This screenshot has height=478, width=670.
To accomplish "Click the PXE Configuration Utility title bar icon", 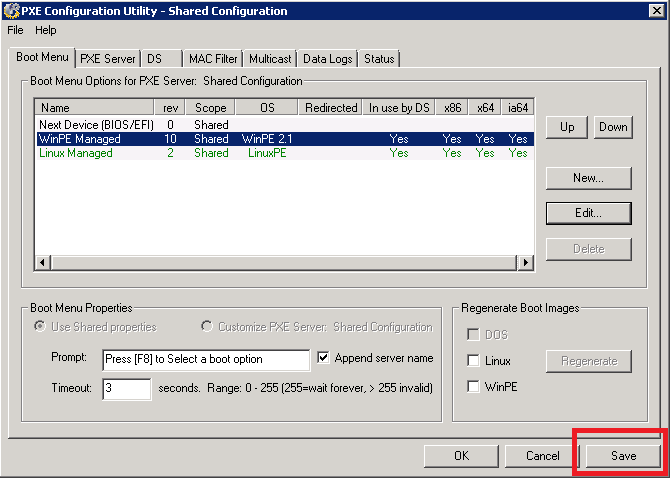I will pyautogui.click(x=12, y=11).
